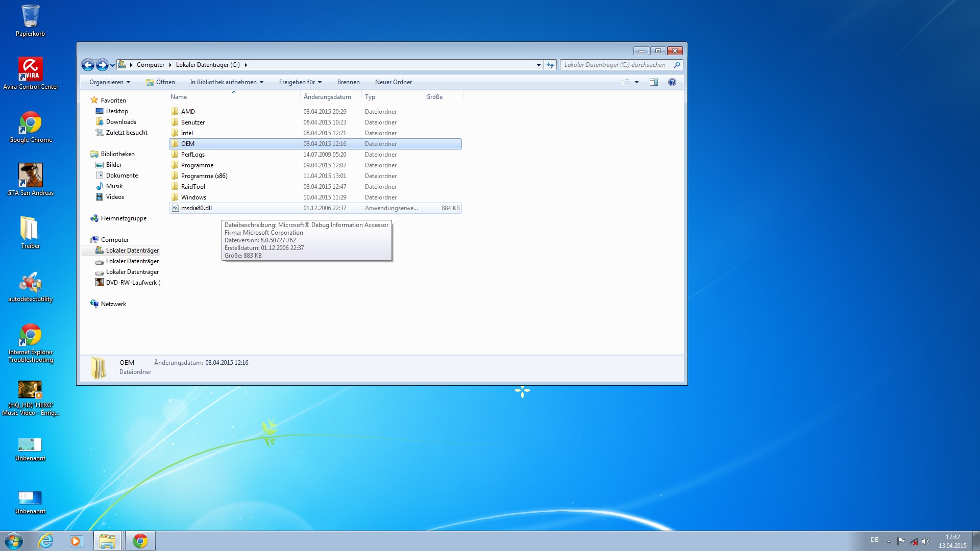Select the Windows folder
This screenshot has height=551, width=980.
[315, 197]
